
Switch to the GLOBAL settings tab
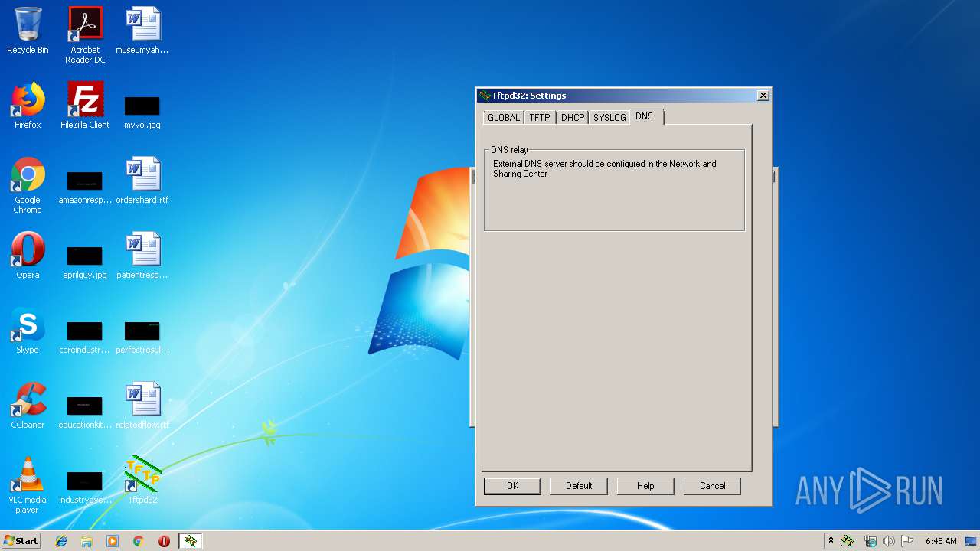pyautogui.click(x=504, y=117)
